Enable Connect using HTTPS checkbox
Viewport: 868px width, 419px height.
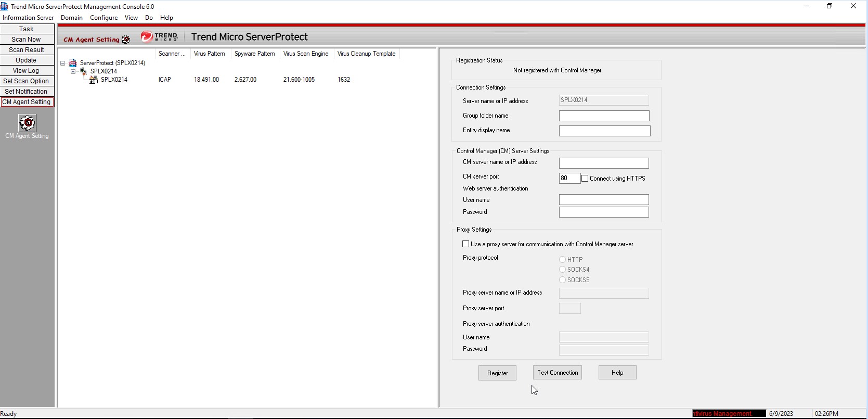(585, 179)
